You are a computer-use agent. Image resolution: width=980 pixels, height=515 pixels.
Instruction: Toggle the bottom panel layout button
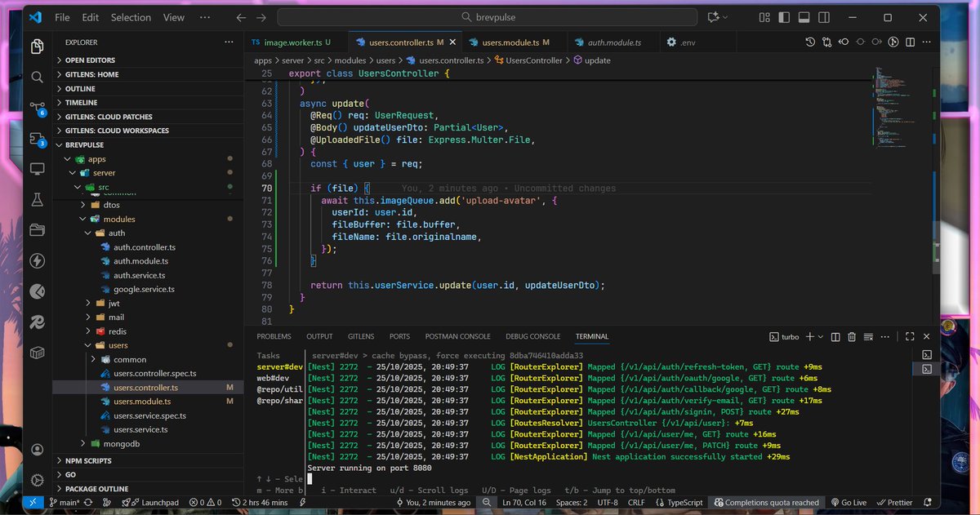point(804,17)
